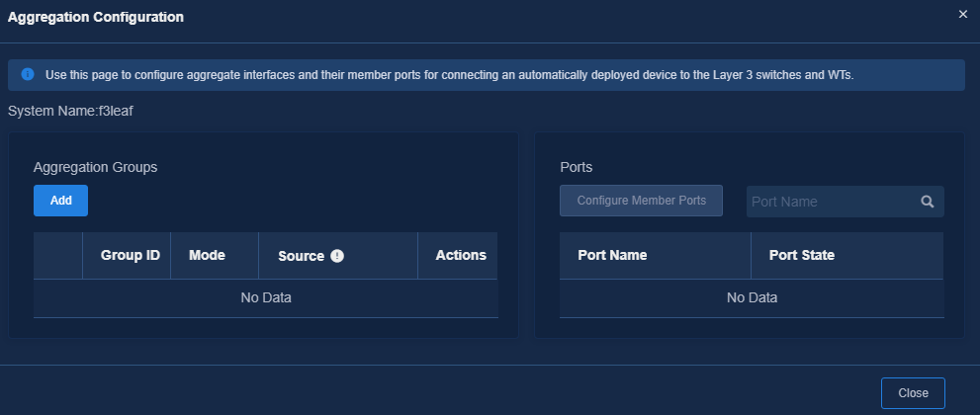Click the System Name:f3leaf text
Screen dimensions: 980x415
coord(70,111)
